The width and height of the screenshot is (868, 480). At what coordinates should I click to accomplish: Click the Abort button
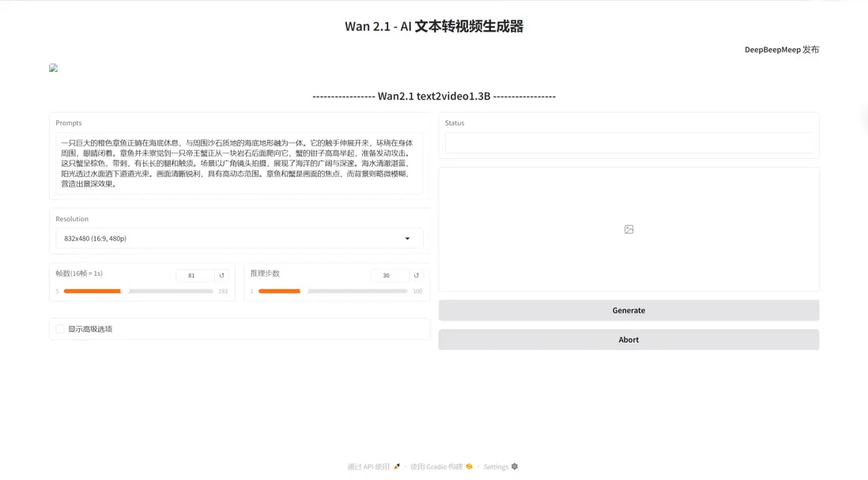(628, 339)
